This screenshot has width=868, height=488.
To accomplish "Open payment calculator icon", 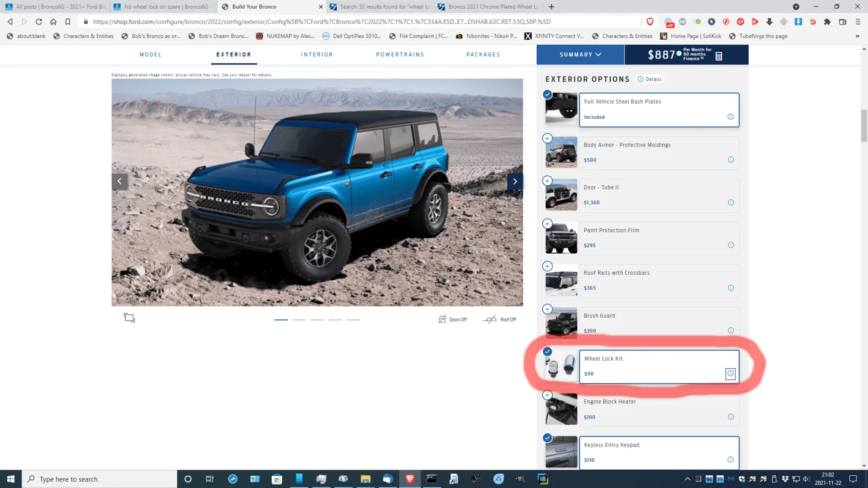I will 719,56.
